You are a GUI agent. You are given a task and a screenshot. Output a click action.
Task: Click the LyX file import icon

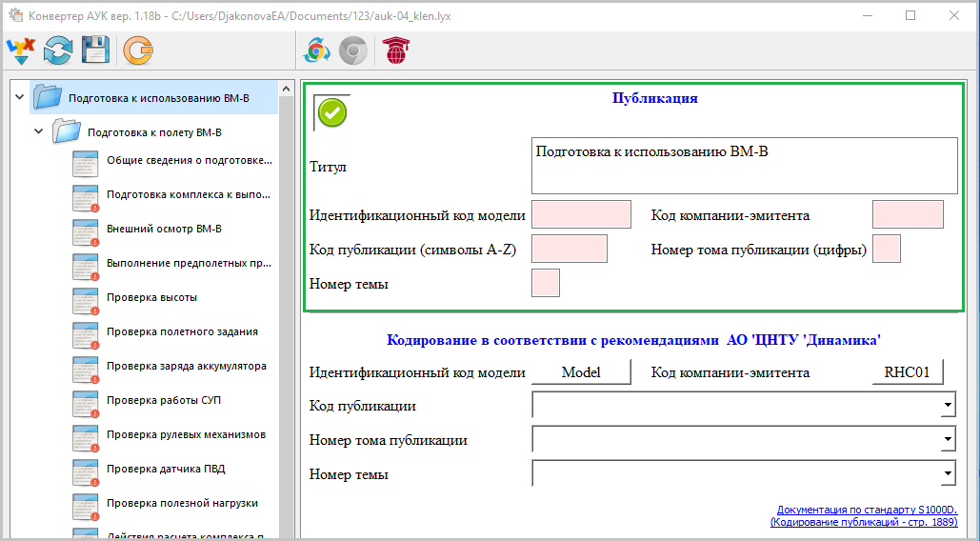(20, 51)
